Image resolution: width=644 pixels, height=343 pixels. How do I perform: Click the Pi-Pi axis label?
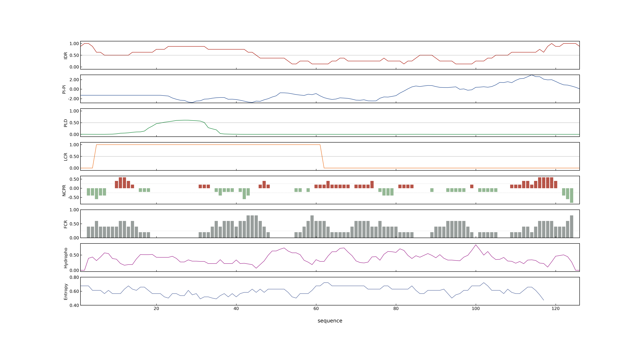point(64,89)
